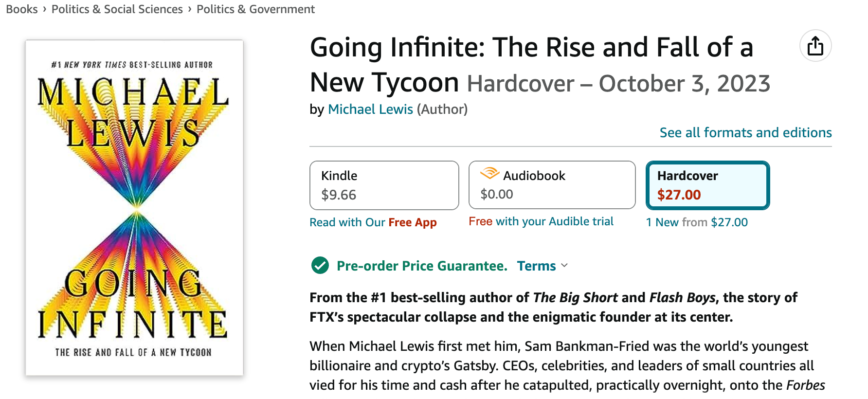Screen dimensions: 868x399
Task: Go to Politics & Government category
Action: [255, 9]
